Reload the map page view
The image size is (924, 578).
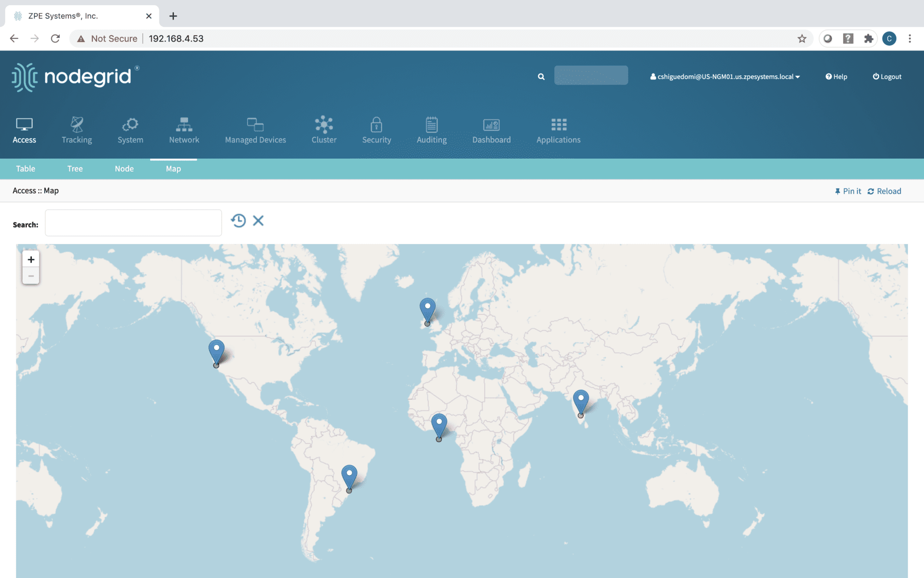pyautogui.click(x=884, y=191)
